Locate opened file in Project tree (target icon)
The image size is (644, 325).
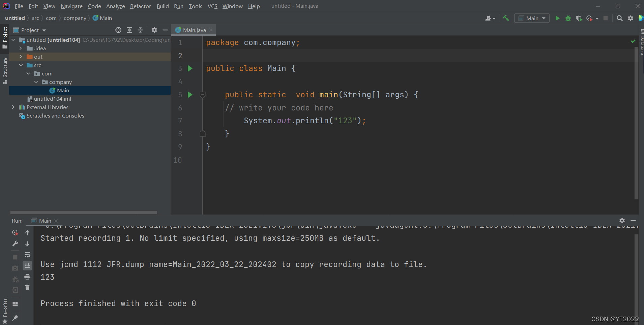point(118,30)
